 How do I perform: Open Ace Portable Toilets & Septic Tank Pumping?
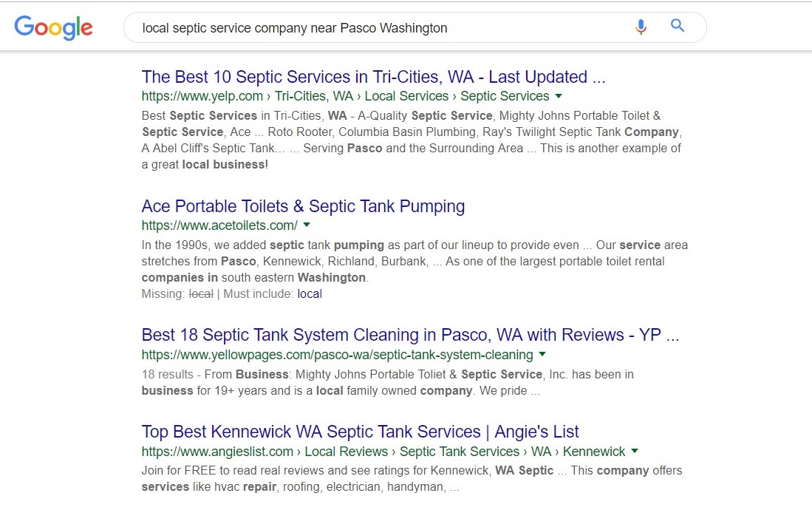(x=303, y=206)
